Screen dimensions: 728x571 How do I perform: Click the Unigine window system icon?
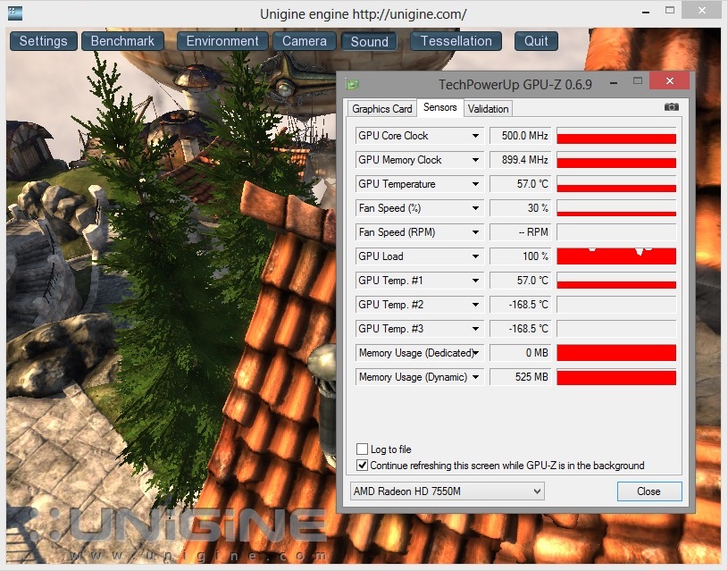click(x=15, y=13)
